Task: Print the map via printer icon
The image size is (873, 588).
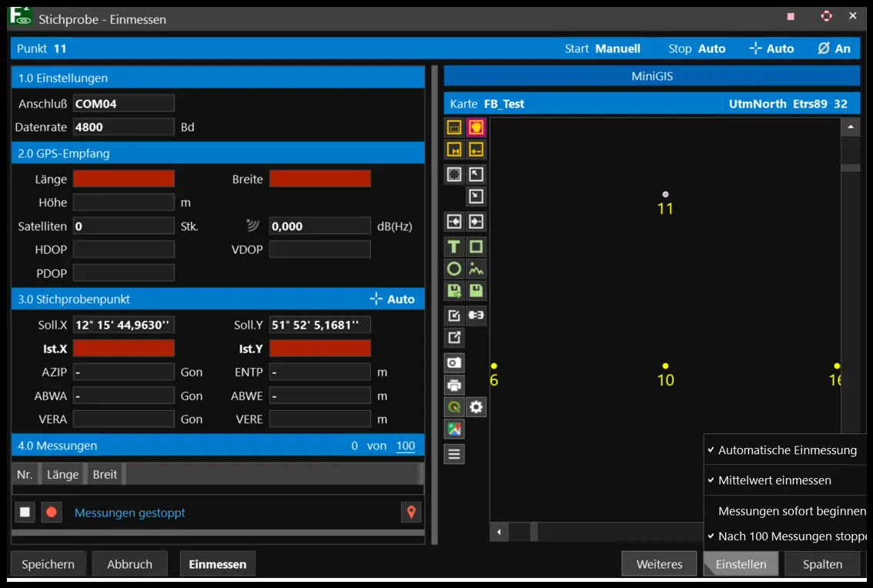Action: click(454, 385)
